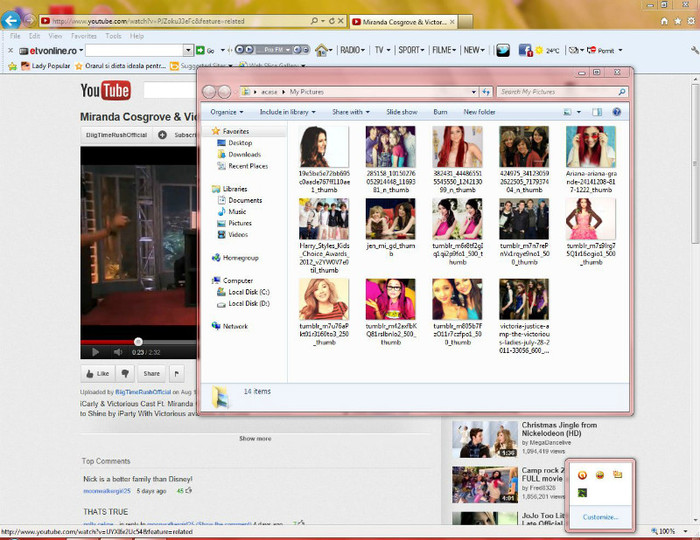The height and width of the screenshot is (540, 700).
Task: Open the FILME dropdown in browser toolbar
Action: pos(444,50)
